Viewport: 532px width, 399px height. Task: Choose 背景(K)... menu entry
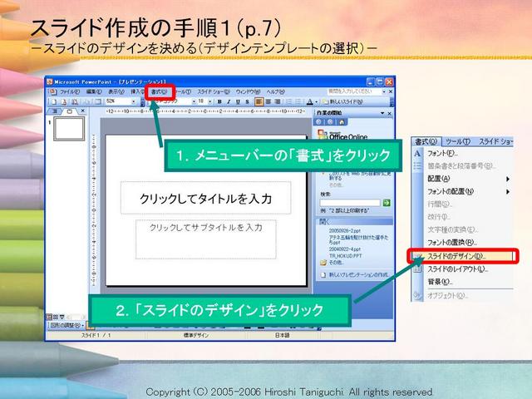click(x=440, y=282)
